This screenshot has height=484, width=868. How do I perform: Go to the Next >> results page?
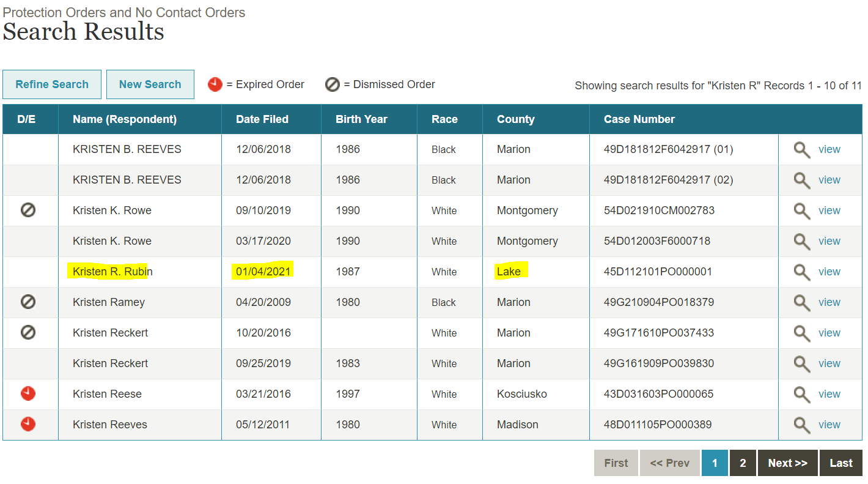pos(788,463)
